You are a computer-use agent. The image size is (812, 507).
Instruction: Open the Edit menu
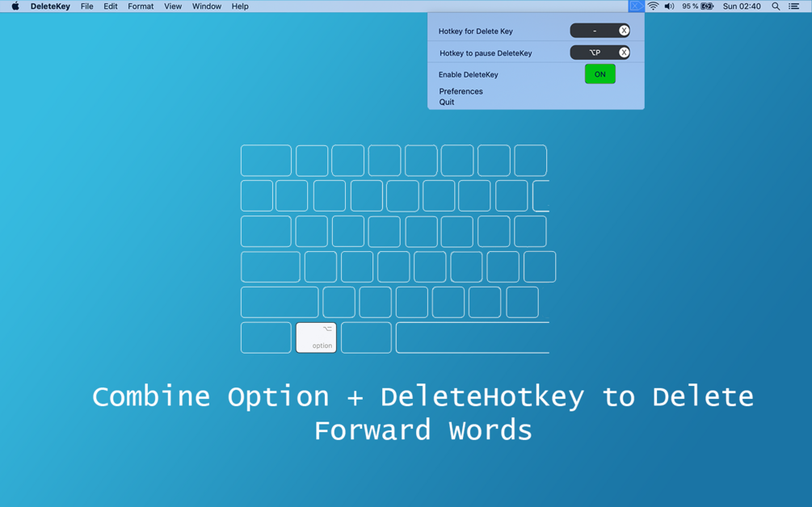tap(111, 6)
